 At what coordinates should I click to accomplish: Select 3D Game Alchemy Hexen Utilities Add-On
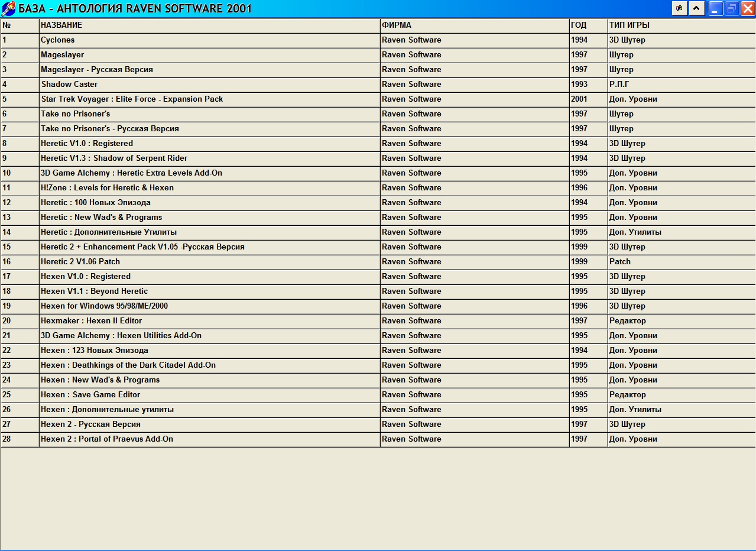coord(121,336)
